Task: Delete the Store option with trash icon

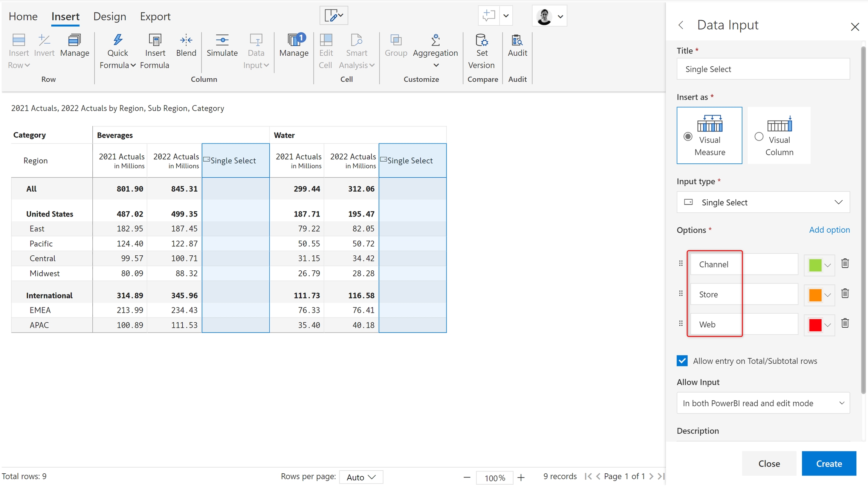Action: click(845, 293)
